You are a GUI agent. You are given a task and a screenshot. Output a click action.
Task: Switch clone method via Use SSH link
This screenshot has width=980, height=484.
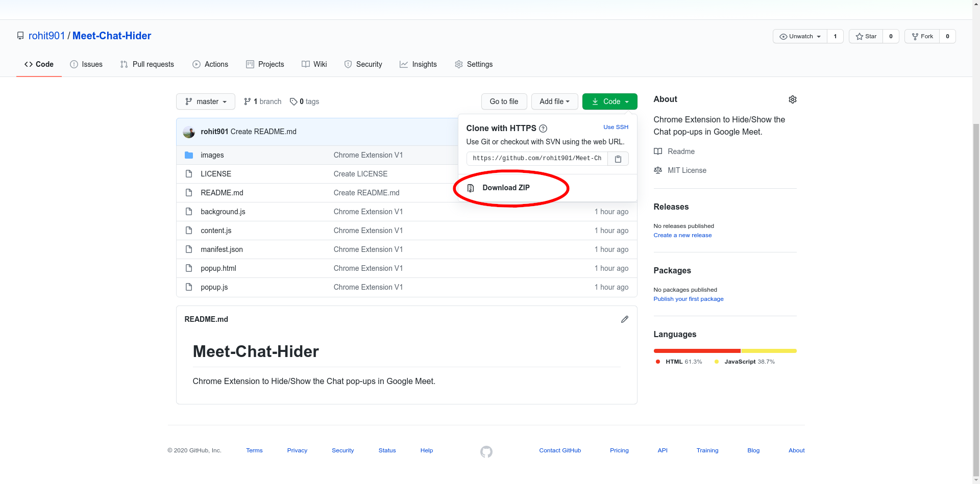616,127
